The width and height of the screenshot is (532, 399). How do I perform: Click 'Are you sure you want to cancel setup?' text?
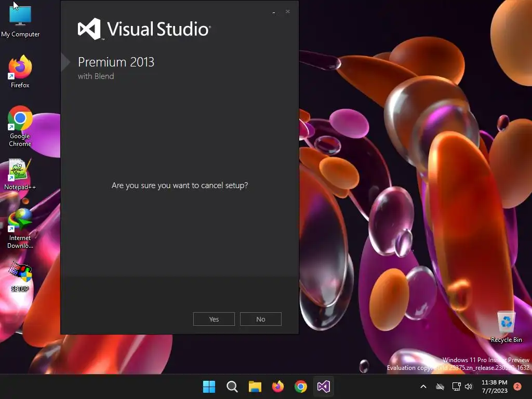(x=180, y=185)
